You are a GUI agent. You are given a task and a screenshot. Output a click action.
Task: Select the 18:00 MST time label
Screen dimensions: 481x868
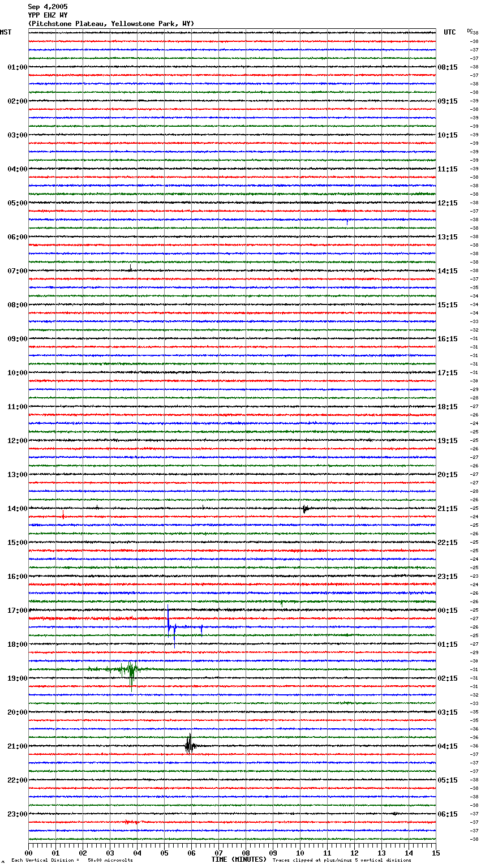[x=18, y=644]
